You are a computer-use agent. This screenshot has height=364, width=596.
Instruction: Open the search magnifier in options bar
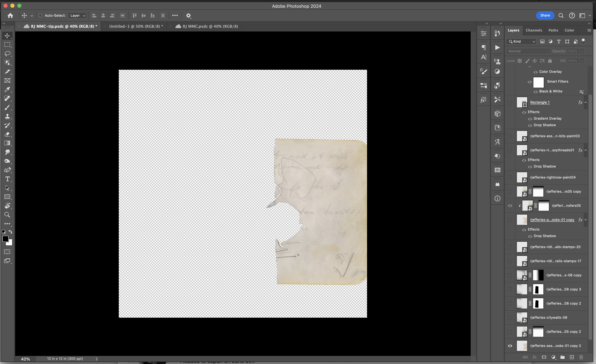tap(561, 15)
